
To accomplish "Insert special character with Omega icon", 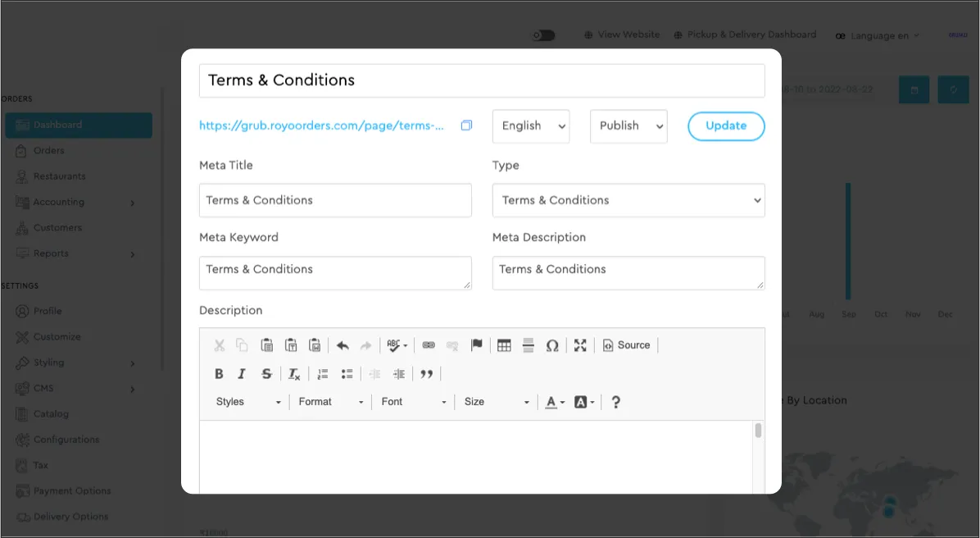I will pyautogui.click(x=552, y=345).
